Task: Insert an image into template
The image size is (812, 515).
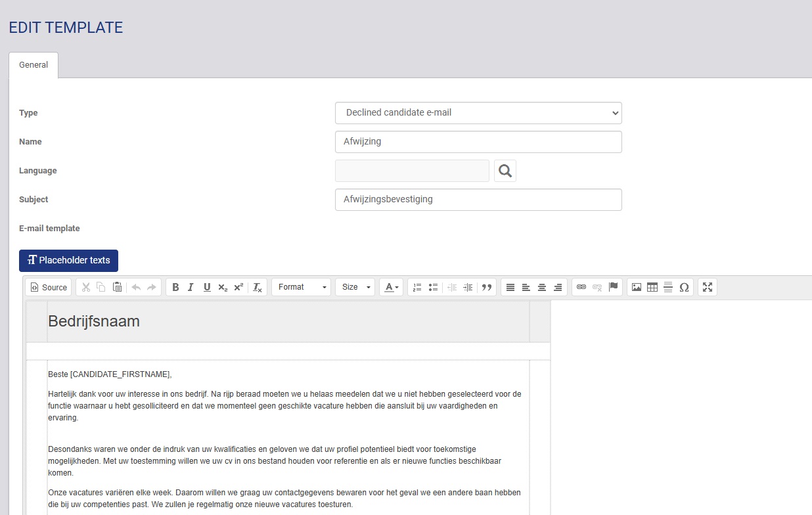Action: tap(636, 287)
